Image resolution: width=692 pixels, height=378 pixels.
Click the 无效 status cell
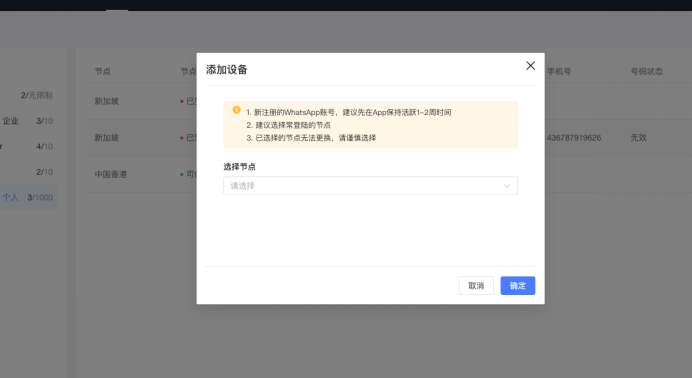point(638,138)
